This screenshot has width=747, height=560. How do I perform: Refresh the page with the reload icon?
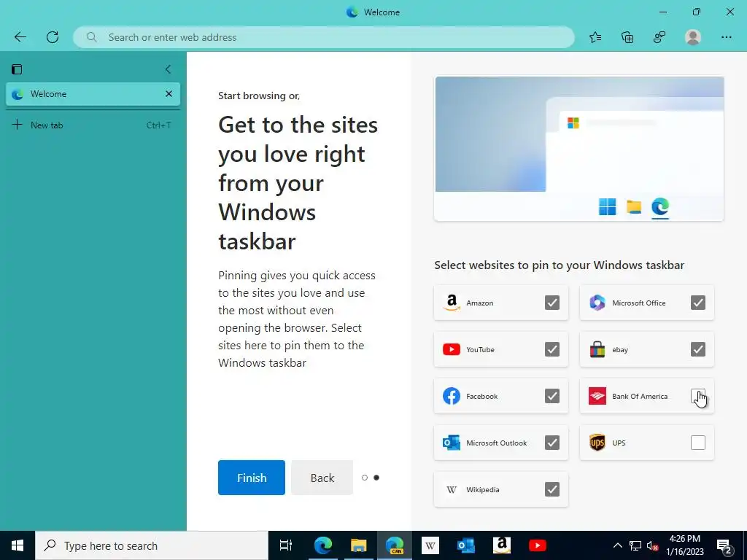click(x=53, y=37)
